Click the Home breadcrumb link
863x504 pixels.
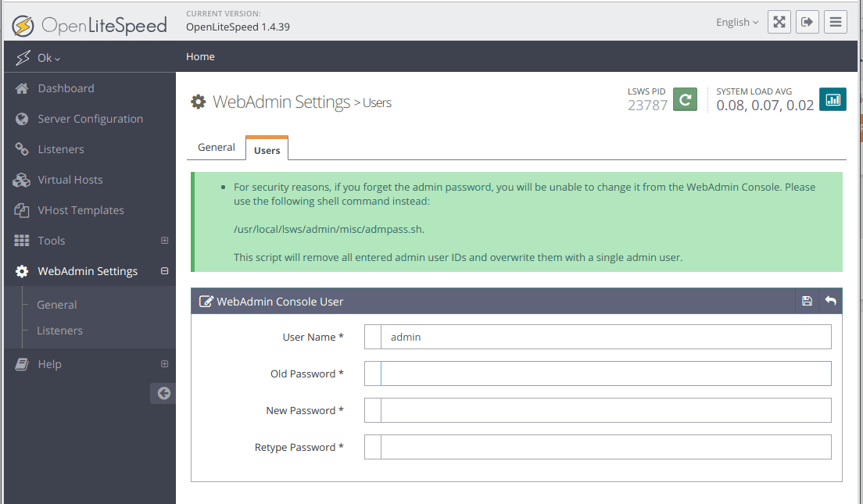(x=200, y=56)
